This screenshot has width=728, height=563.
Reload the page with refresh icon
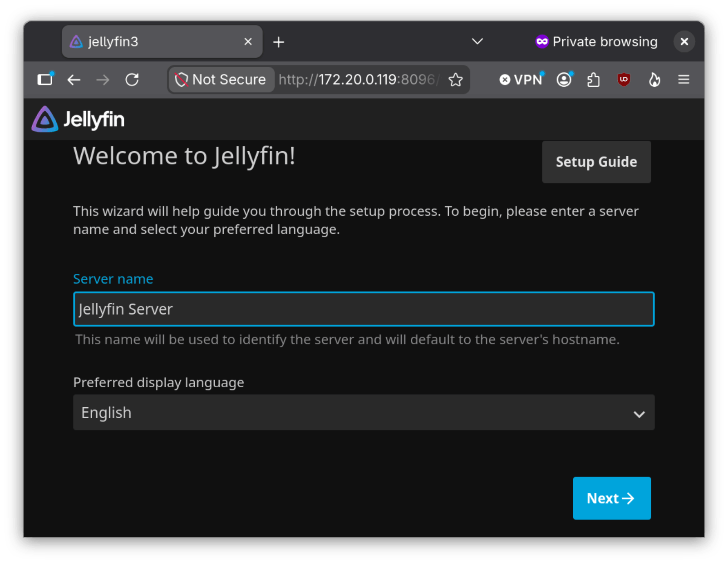tap(132, 80)
